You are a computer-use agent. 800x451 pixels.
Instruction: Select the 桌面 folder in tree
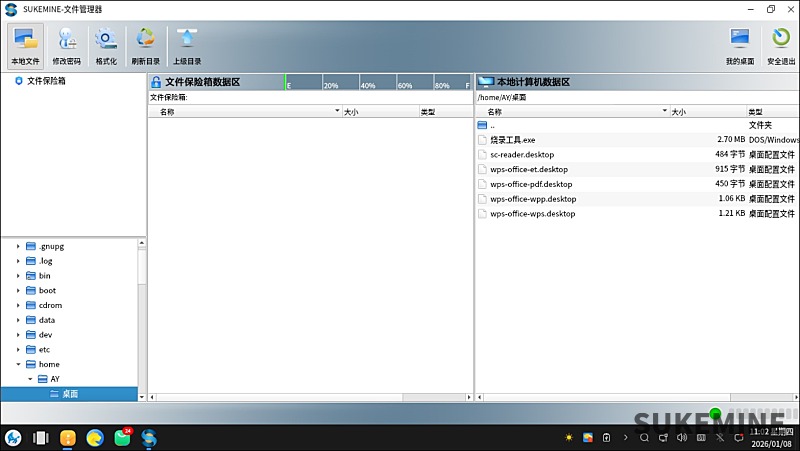click(70, 394)
